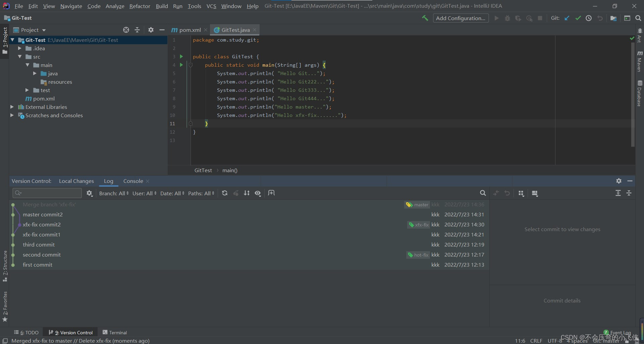
Task: Open new Git log tab icon
Action: [x=271, y=193]
